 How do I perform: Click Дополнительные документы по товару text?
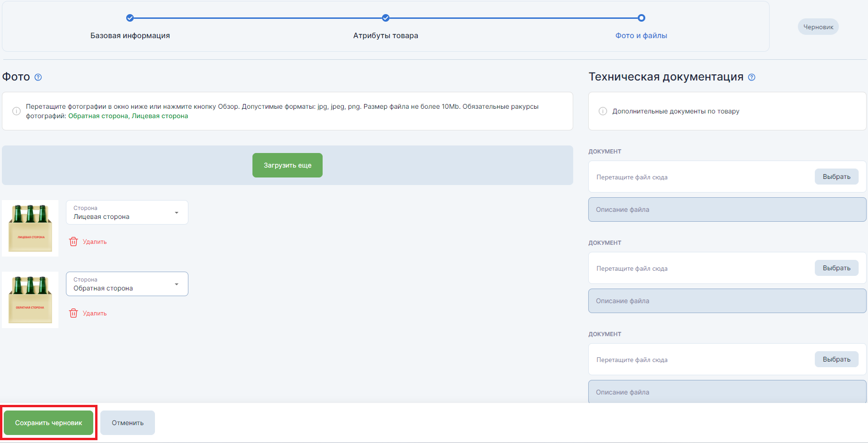[676, 111]
